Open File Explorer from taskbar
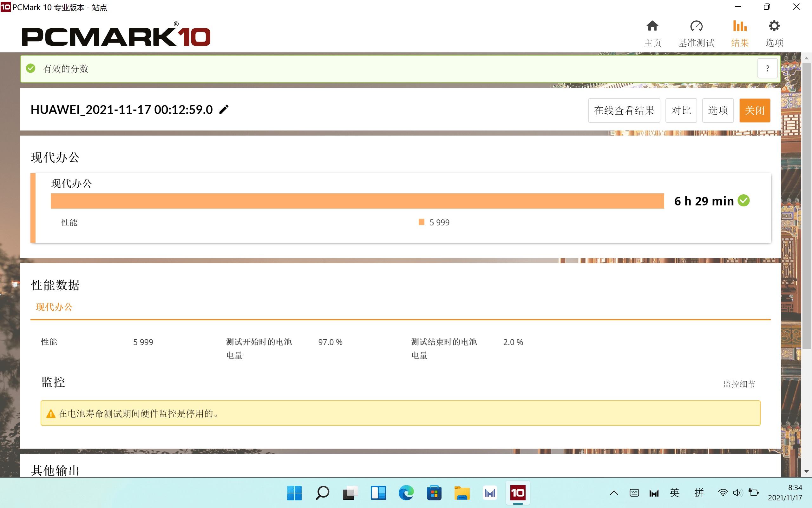Viewport: 812px width, 508px height. pos(462,493)
